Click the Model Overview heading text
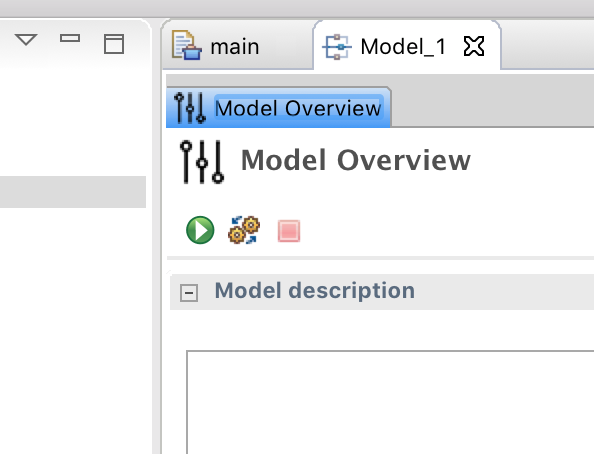 356,160
